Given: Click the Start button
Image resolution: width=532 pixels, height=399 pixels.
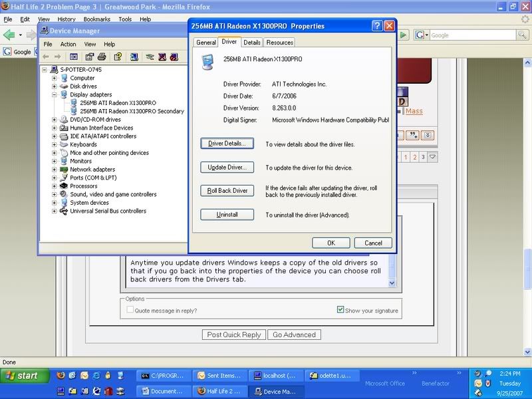Looking at the screenshot, I should click(25, 376).
